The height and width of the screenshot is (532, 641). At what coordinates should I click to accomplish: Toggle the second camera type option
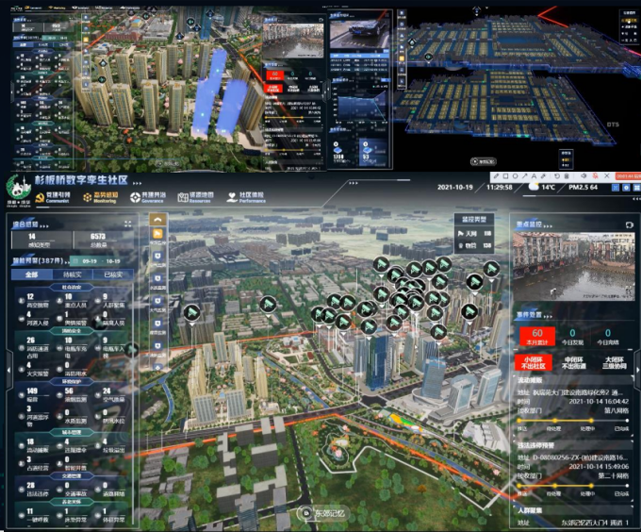(469, 243)
